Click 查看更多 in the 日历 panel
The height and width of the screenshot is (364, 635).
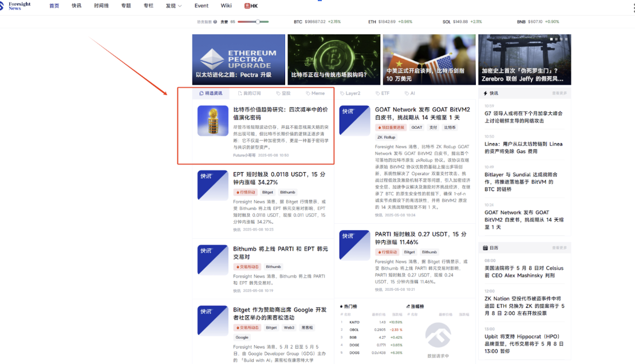[559, 248]
